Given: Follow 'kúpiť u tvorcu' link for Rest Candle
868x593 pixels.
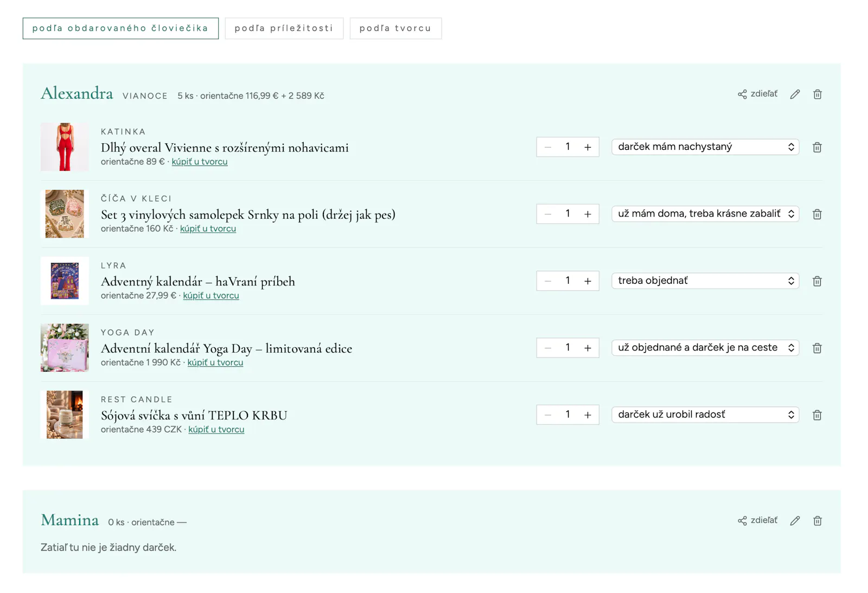Looking at the screenshot, I should click(x=216, y=429).
